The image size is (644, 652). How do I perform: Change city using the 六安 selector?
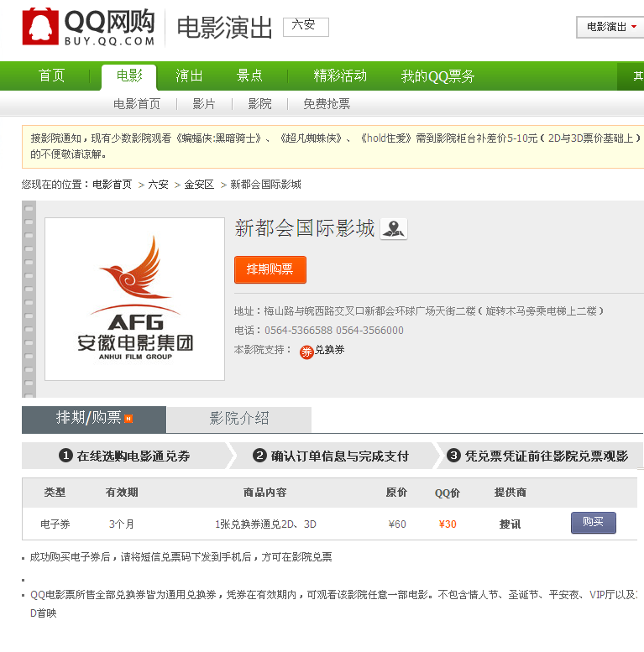tap(306, 27)
